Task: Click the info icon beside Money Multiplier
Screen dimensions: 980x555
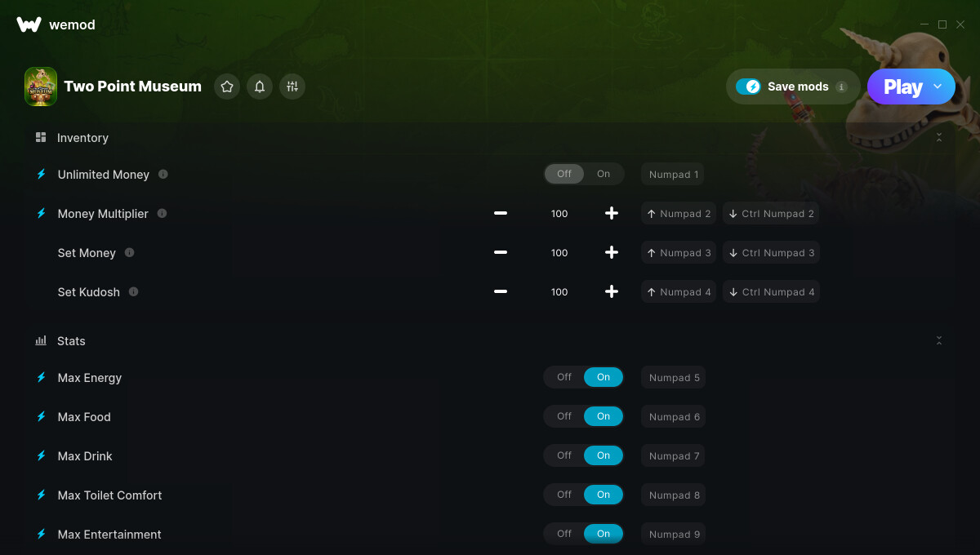Action: [162, 213]
